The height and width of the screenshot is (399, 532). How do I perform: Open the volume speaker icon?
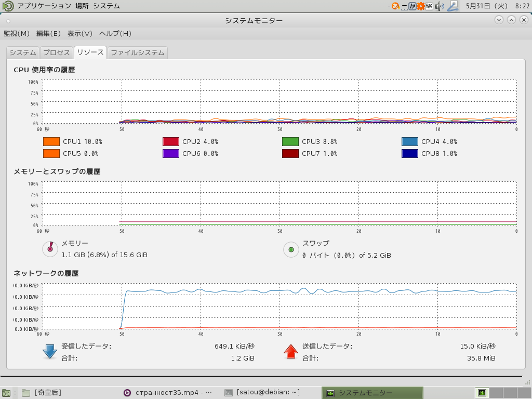[440, 6]
